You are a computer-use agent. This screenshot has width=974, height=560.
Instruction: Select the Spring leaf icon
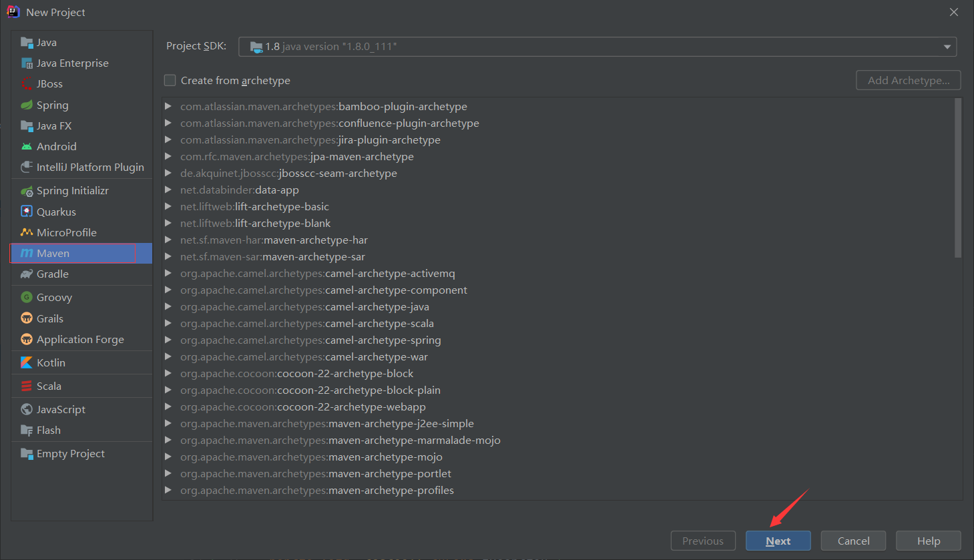27,105
